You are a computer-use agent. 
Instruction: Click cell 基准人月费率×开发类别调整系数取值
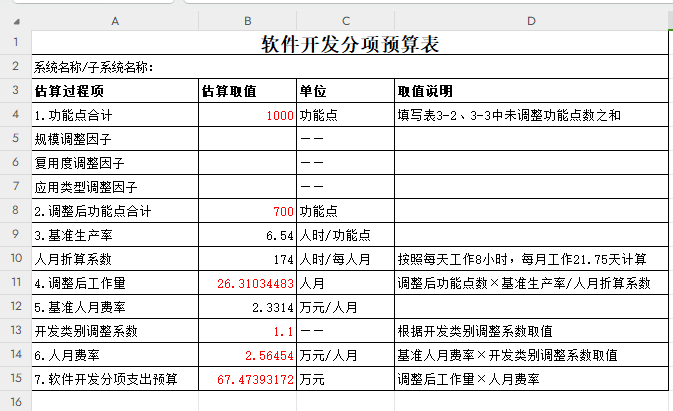(531, 355)
